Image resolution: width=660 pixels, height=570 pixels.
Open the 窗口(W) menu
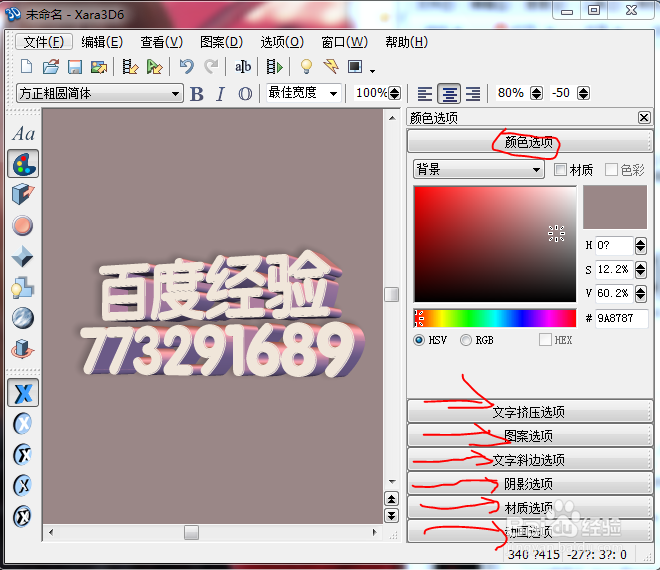click(x=344, y=42)
